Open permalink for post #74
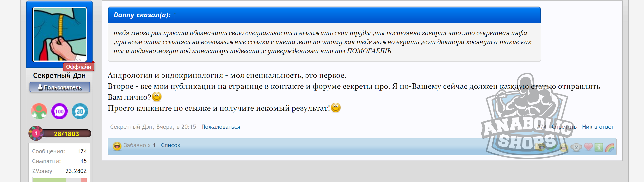The width and height of the screenshot is (644, 182). click(x=542, y=127)
